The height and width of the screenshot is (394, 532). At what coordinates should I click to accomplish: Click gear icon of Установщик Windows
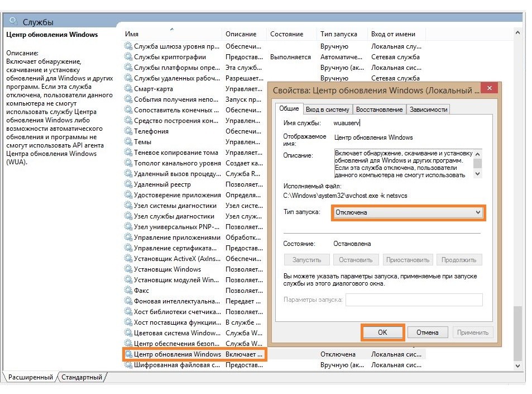tap(128, 269)
